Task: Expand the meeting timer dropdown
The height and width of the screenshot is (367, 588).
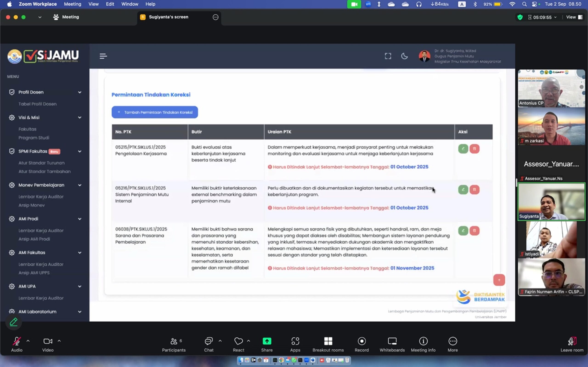Action: pyautogui.click(x=555, y=17)
